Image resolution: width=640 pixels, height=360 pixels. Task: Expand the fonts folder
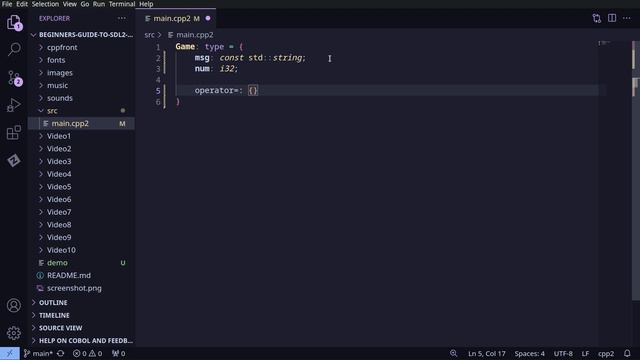point(82,60)
